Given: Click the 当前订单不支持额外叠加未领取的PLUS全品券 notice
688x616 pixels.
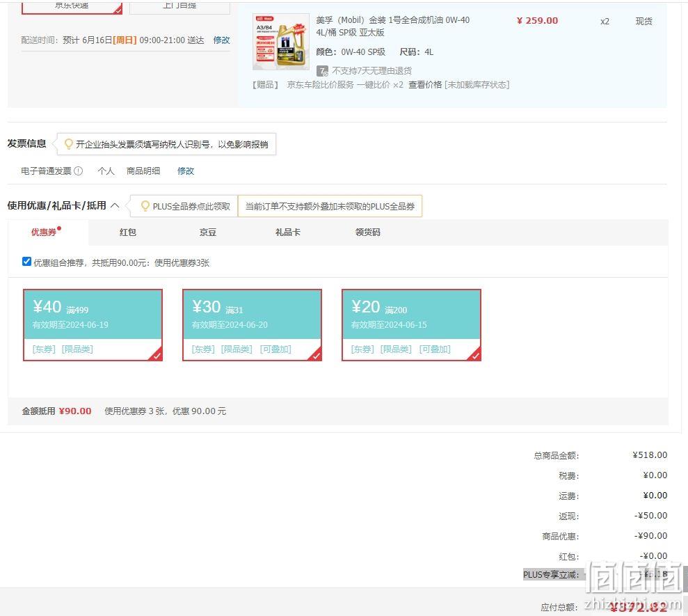Looking at the screenshot, I should tap(330, 206).
